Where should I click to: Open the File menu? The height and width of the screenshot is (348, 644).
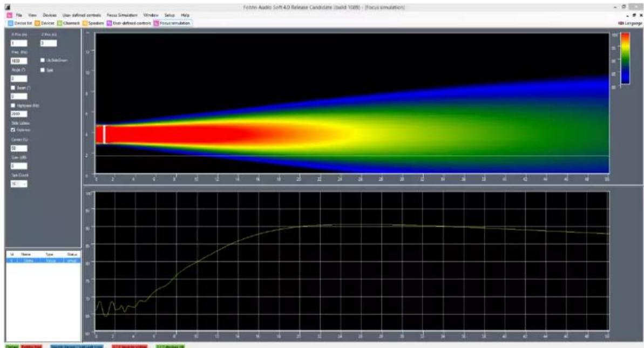(x=19, y=15)
